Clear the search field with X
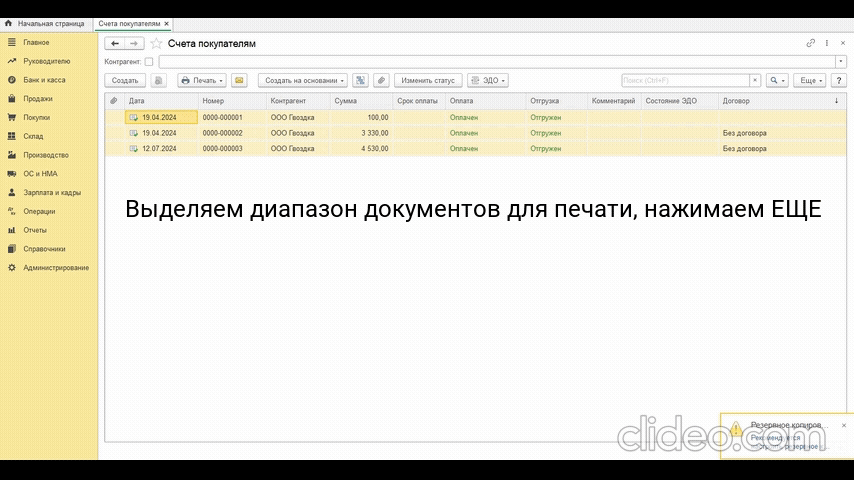This screenshot has height=480, width=854. tap(755, 80)
